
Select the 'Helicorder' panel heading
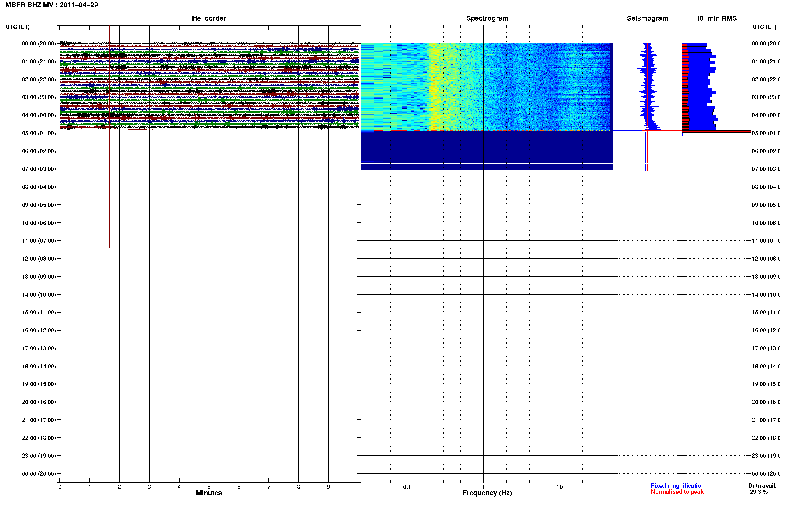tap(209, 18)
